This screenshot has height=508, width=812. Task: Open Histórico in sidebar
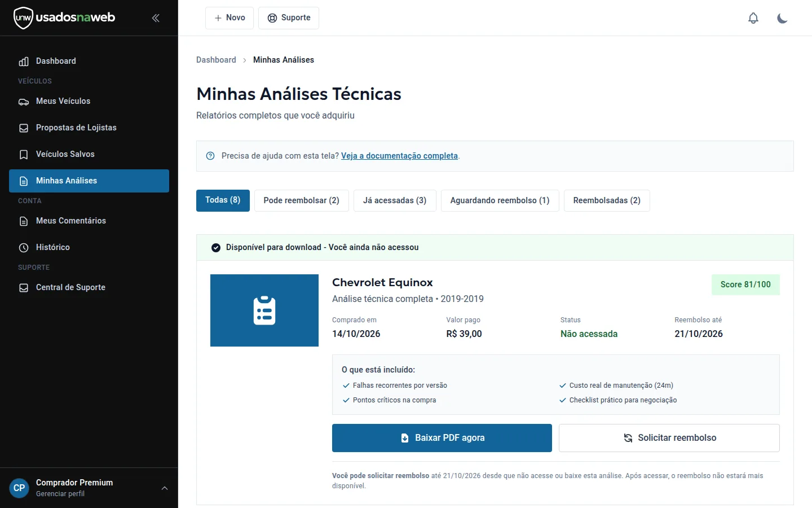89,248
